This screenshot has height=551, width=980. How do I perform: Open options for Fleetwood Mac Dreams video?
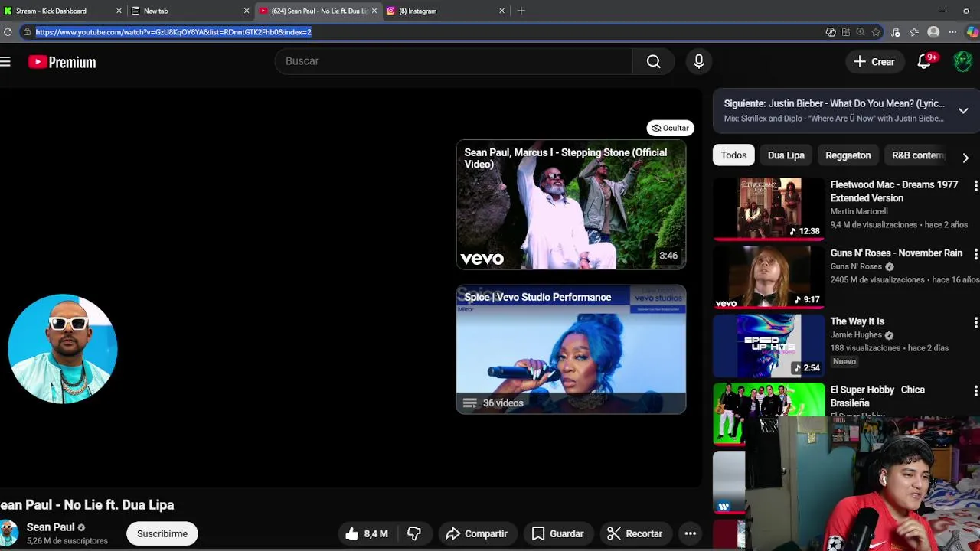tap(975, 186)
